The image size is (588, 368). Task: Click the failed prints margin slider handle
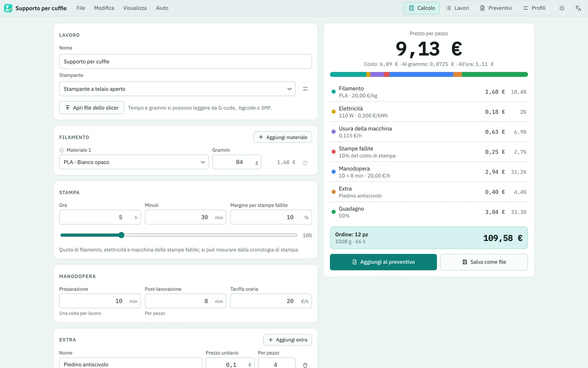point(122,235)
